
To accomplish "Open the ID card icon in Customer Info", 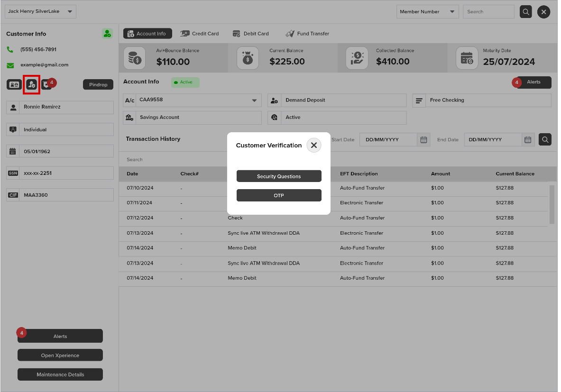I will tap(14, 85).
